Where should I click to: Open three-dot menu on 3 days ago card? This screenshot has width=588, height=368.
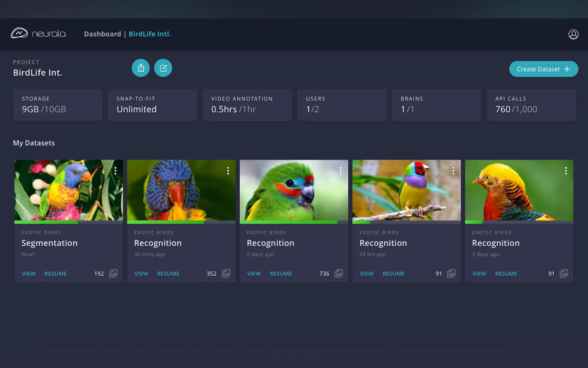(x=566, y=171)
